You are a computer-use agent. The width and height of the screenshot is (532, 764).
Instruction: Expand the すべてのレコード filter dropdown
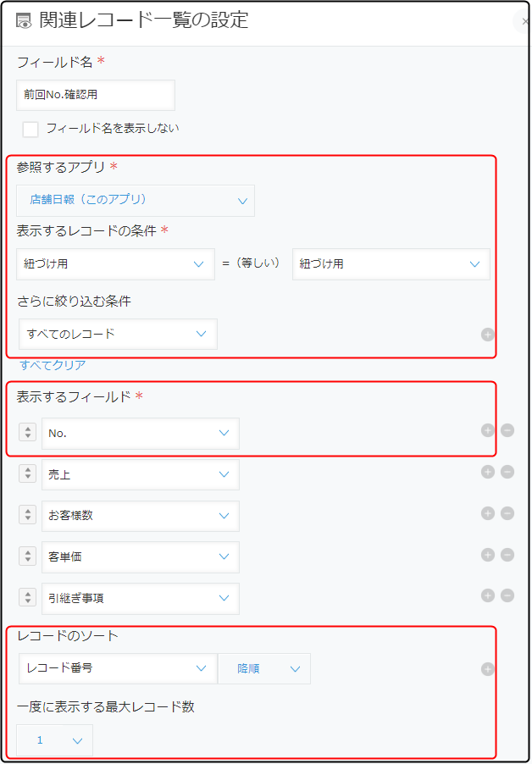[x=119, y=334]
